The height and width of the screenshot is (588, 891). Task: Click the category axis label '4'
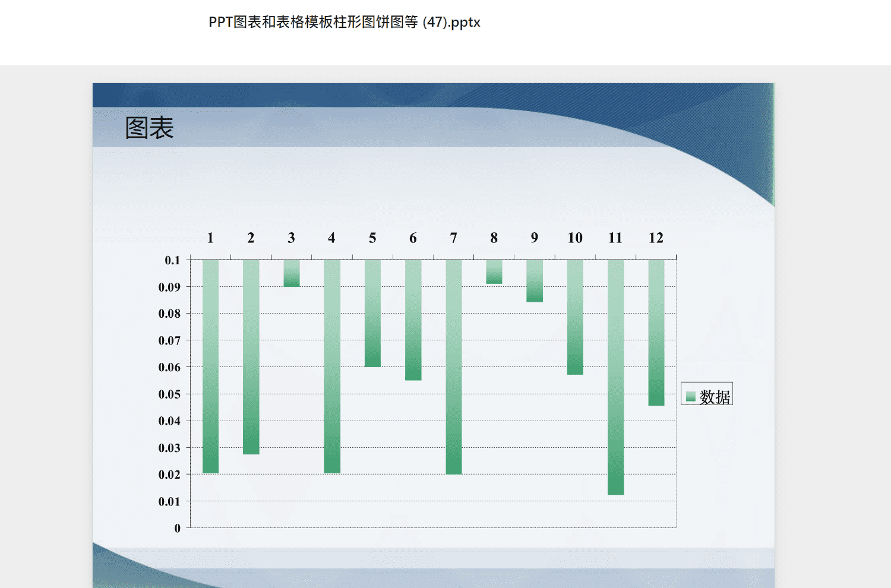pyautogui.click(x=331, y=238)
